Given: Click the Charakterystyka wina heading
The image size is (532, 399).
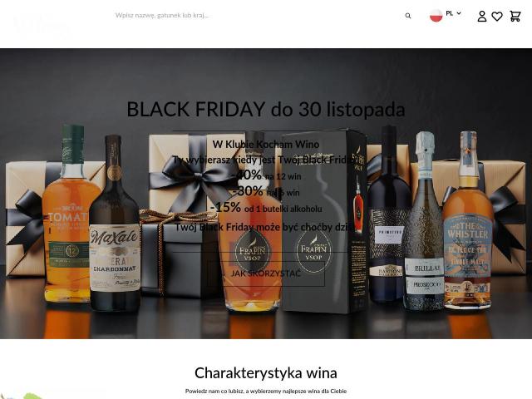Looking at the screenshot, I should click(x=266, y=373).
